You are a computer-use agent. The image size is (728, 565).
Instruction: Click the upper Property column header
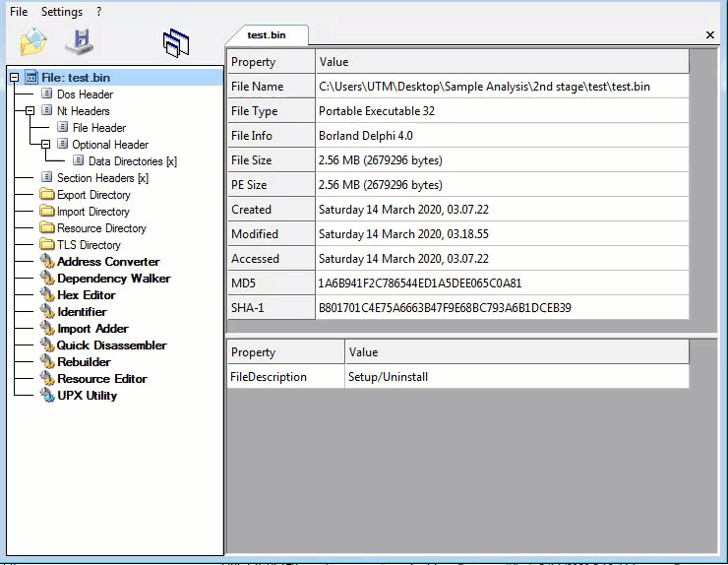pos(272,62)
